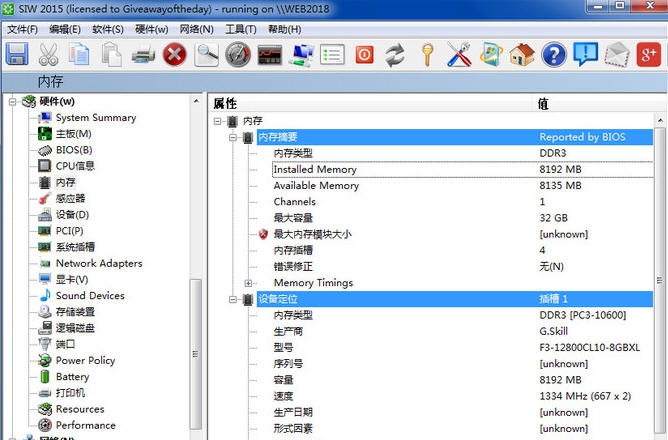Viewport: 668px width, 440px height.
Task: Click the 属性 column header
Action: click(370, 104)
